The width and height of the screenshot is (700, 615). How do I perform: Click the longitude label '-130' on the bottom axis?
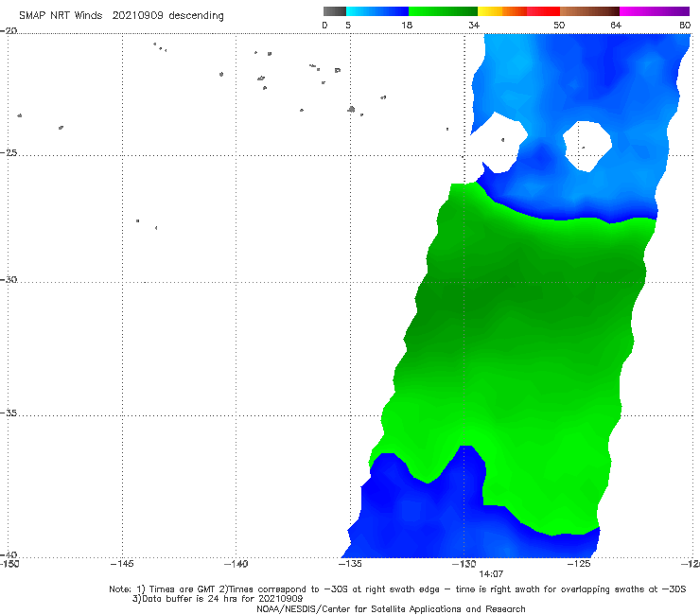(464, 564)
